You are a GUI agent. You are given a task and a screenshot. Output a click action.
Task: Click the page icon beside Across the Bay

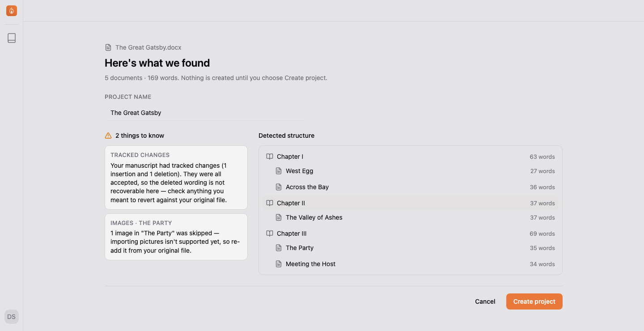[x=279, y=187]
